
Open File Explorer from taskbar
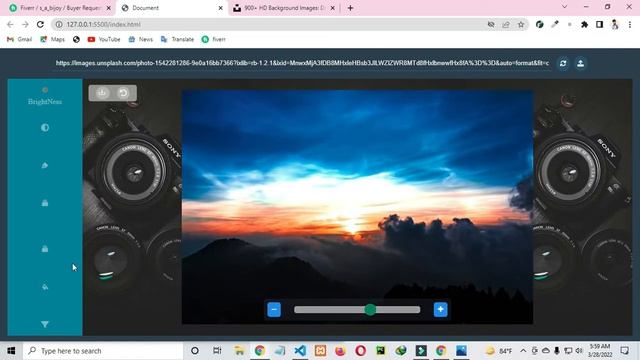pos(239,351)
